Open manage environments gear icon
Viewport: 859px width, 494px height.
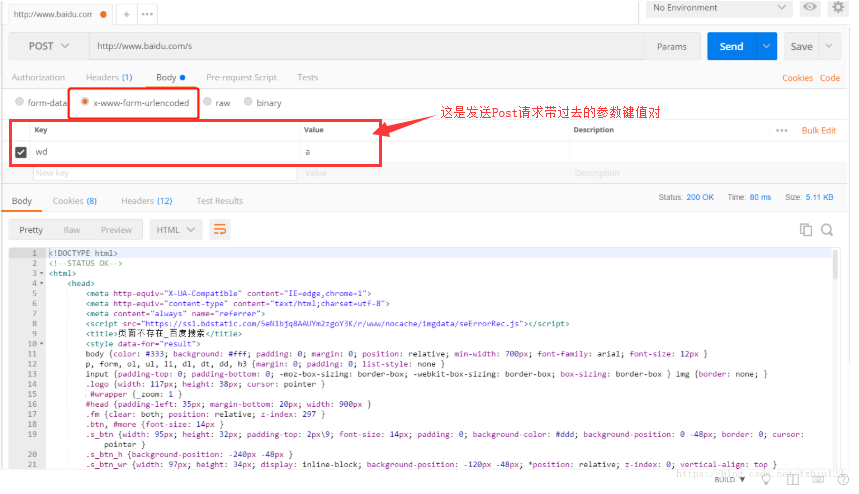click(x=838, y=7)
